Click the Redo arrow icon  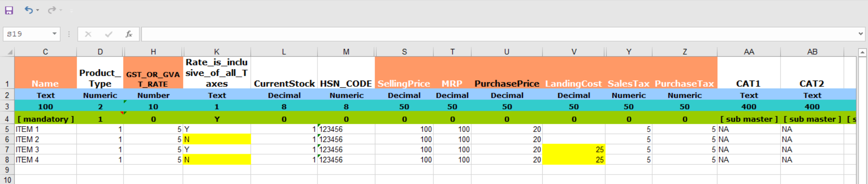click(52, 10)
